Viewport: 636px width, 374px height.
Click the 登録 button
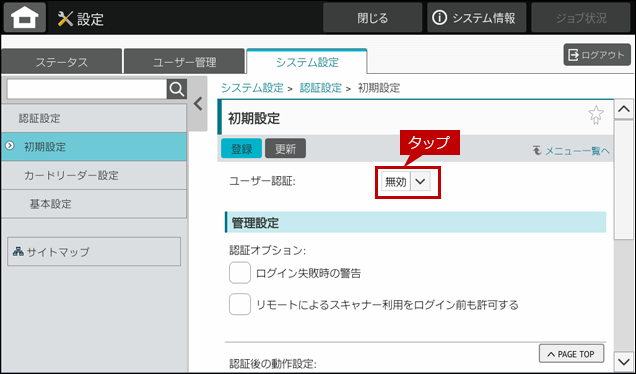pyautogui.click(x=241, y=148)
